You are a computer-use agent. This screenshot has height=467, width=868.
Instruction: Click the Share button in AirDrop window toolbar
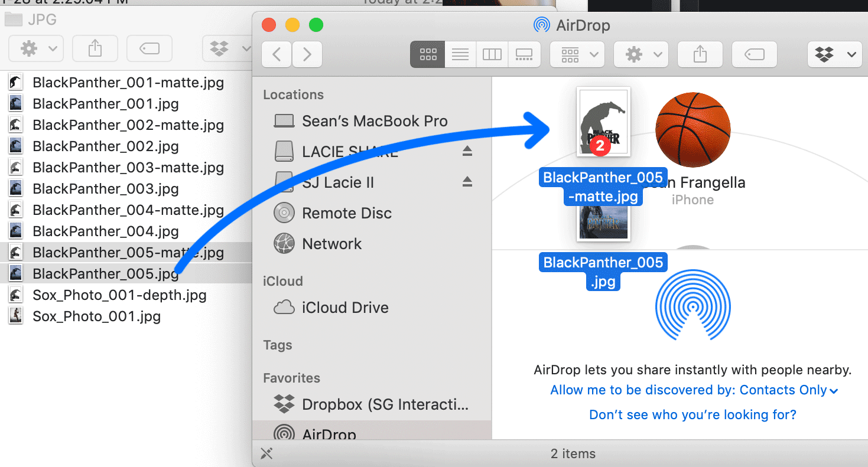[700, 54]
